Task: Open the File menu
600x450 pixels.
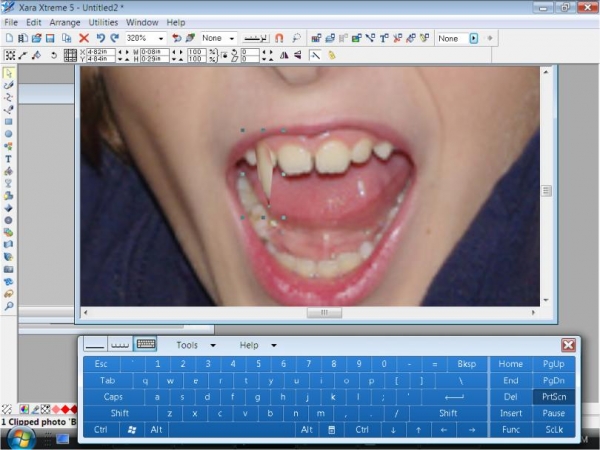Action: tap(11, 22)
